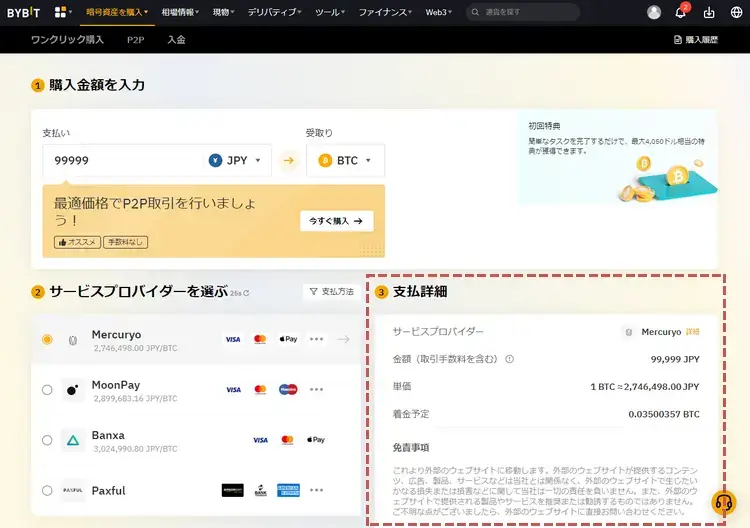Open the language globe icon

point(737,12)
